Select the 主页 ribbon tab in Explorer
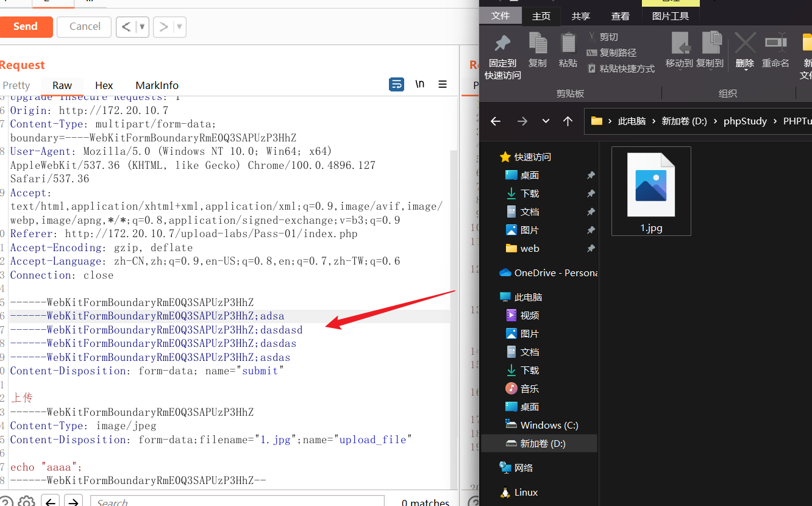This screenshot has height=506, width=812. [541, 16]
